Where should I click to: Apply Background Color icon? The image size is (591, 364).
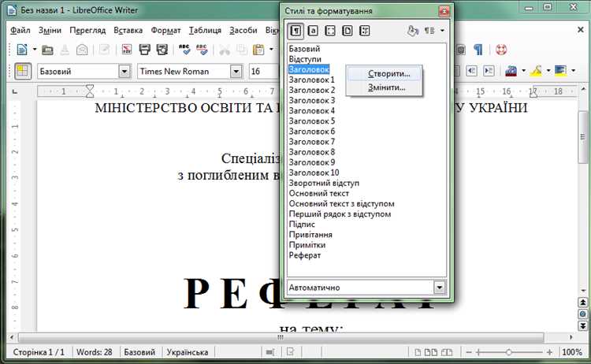[x=561, y=71]
